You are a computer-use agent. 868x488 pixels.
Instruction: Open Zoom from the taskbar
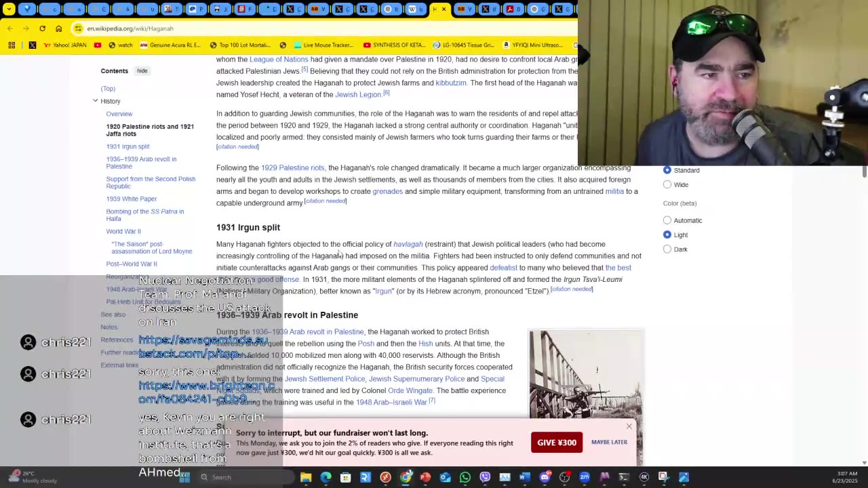pyautogui.click(x=585, y=477)
